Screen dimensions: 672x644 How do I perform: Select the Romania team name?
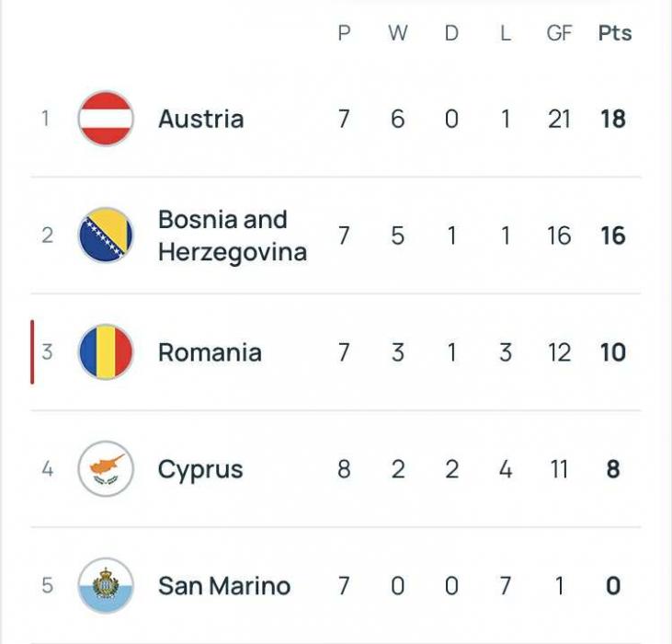click(210, 352)
